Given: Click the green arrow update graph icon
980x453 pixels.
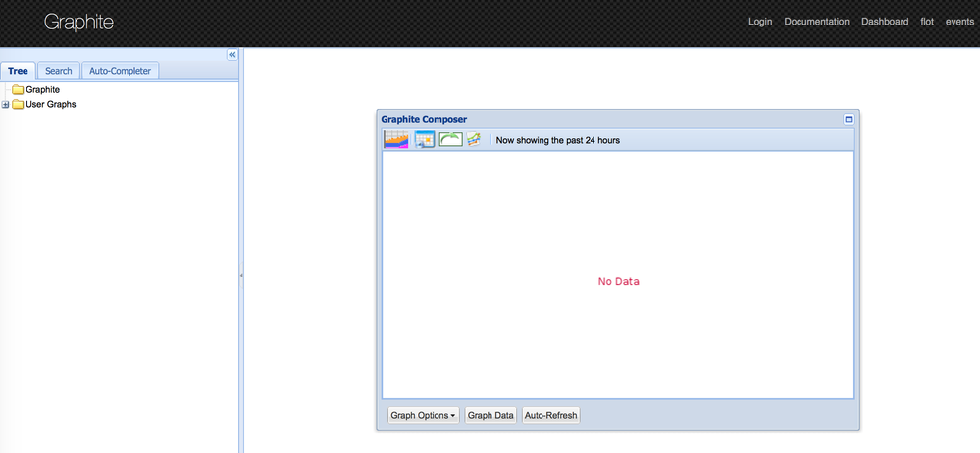Looking at the screenshot, I should click(x=450, y=140).
